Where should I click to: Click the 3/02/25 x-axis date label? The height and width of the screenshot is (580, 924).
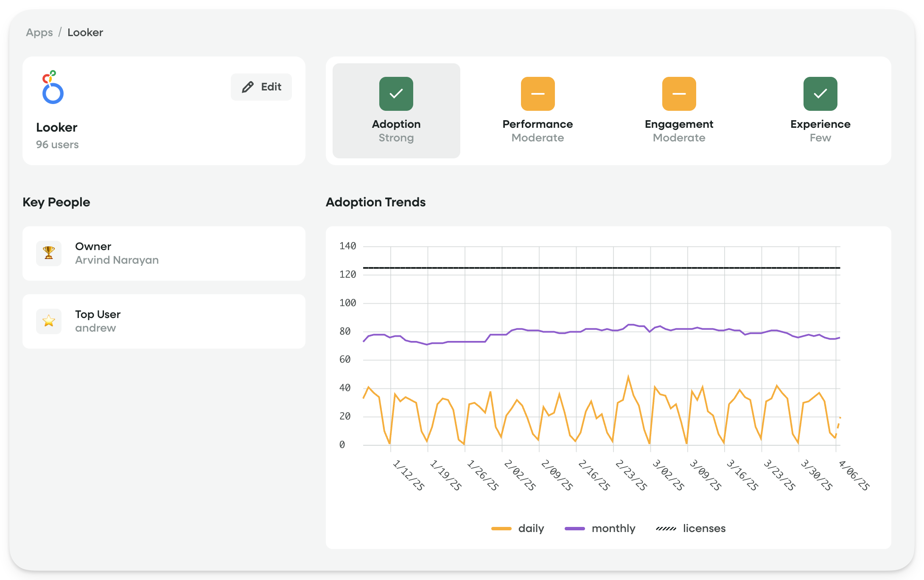[x=668, y=475]
